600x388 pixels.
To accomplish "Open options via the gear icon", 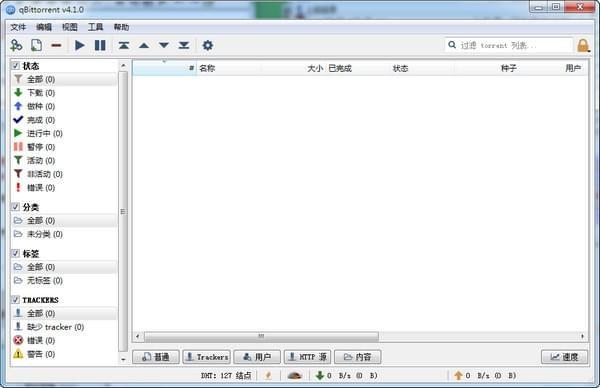I will click(x=207, y=46).
